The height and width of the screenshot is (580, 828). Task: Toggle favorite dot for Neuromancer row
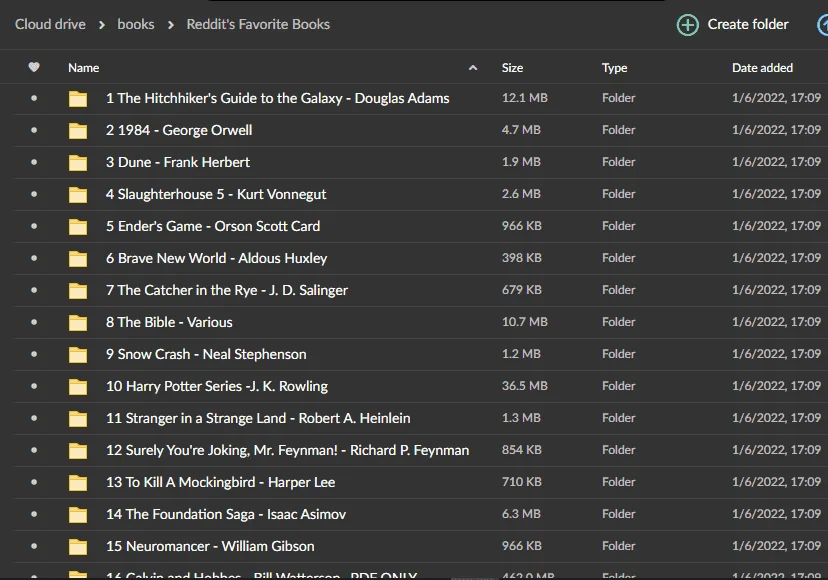tap(34, 546)
